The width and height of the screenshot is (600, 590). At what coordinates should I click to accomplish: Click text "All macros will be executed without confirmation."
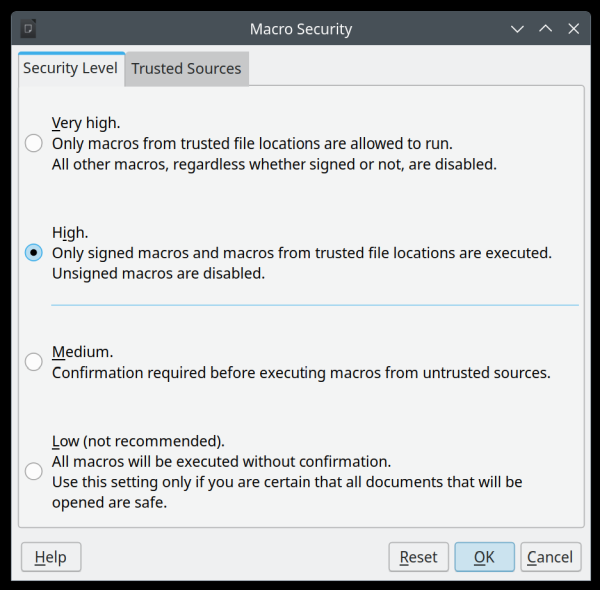pos(222,461)
